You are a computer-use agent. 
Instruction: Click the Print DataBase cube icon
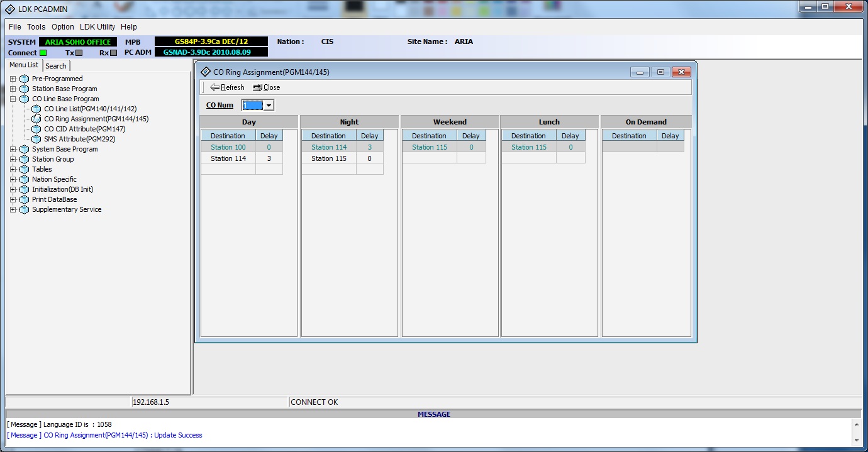(x=24, y=199)
